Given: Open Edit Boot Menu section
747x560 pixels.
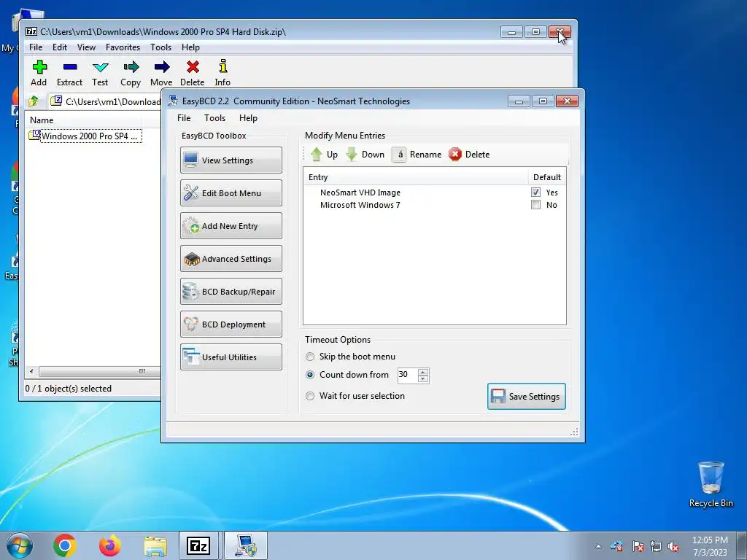Looking at the screenshot, I should tap(231, 192).
